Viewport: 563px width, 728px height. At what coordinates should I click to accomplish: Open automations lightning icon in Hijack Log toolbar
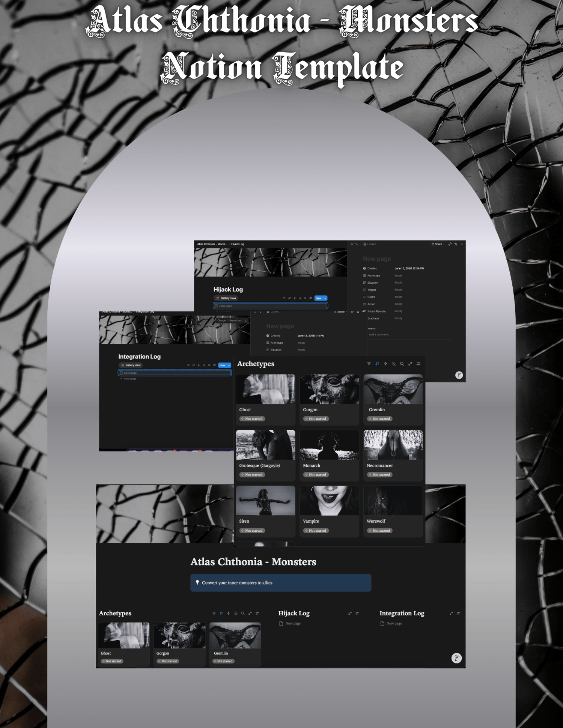(x=295, y=298)
